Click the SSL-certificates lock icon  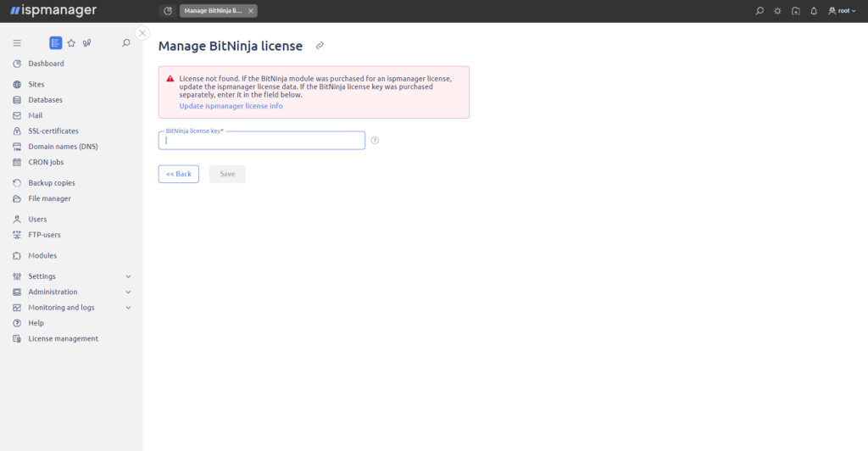click(17, 131)
